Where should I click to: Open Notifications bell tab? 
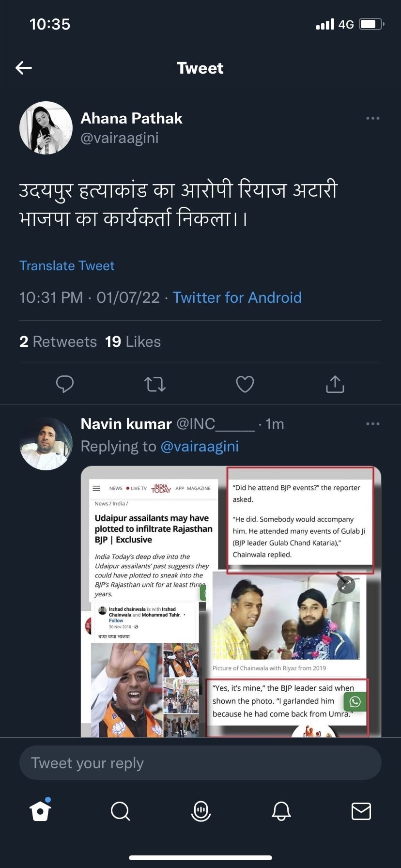coord(281,811)
